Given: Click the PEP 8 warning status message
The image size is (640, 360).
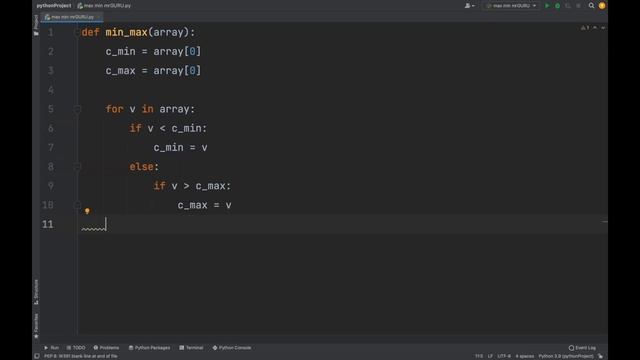Looking at the screenshot, I should point(81,356).
